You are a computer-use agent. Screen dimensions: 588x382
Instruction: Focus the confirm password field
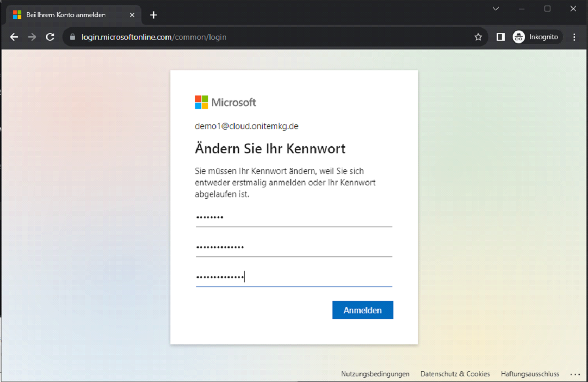[294, 277]
